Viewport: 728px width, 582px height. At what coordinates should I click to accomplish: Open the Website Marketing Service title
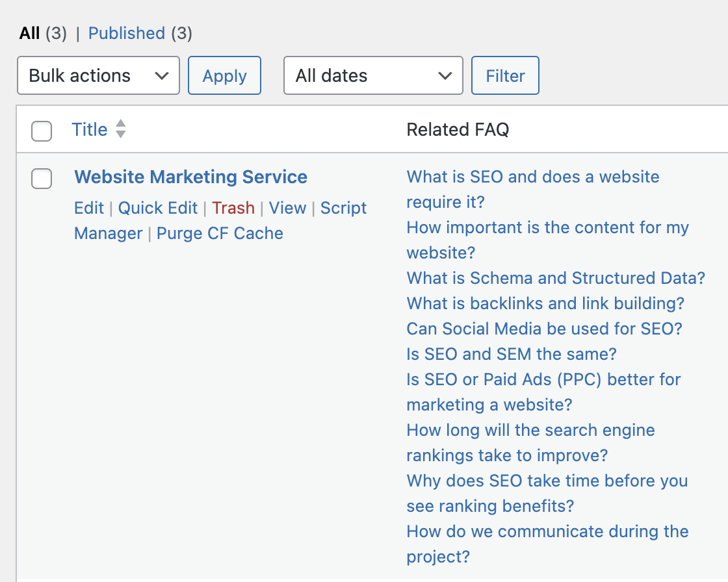(x=190, y=177)
